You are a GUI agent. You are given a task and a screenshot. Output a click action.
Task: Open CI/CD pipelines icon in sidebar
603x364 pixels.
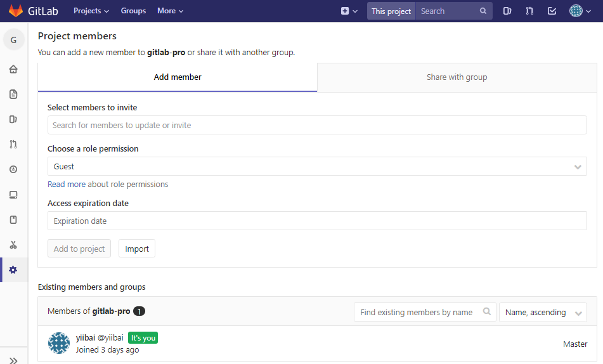tap(13, 169)
